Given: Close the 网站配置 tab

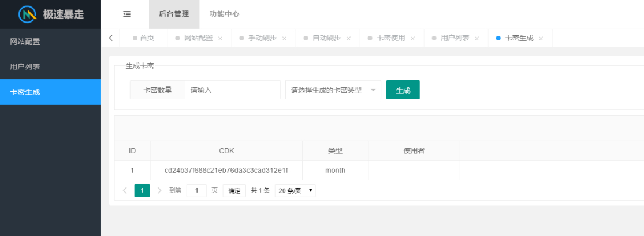Looking at the screenshot, I should [220, 39].
